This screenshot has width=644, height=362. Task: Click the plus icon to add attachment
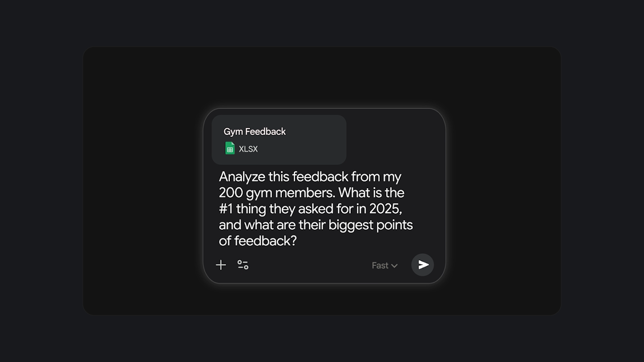tap(221, 265)
